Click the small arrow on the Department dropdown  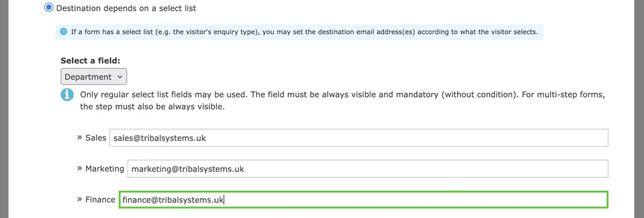120,77
